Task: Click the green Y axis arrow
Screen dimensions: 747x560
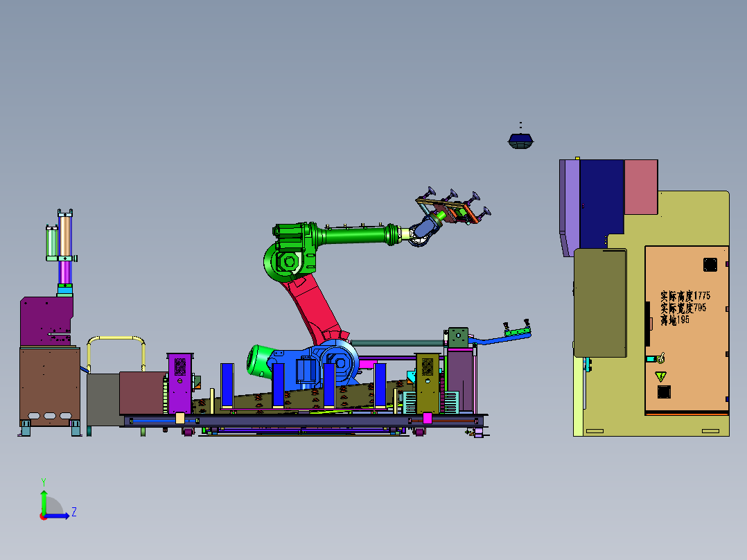Action: [x=43, y=496]
